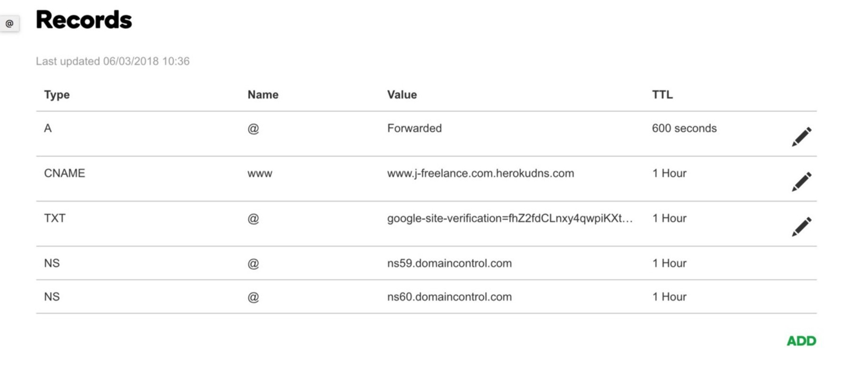Image resolution: width=868 pixels, height=378 pixels.
Task: Edit the CNAME www record pencil icon
Action: pyautogui.click(x=801, y=181)
